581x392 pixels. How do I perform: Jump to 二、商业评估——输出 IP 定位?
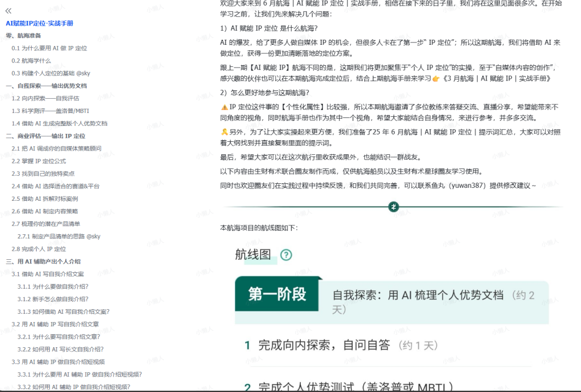click(x=45, y=136)
